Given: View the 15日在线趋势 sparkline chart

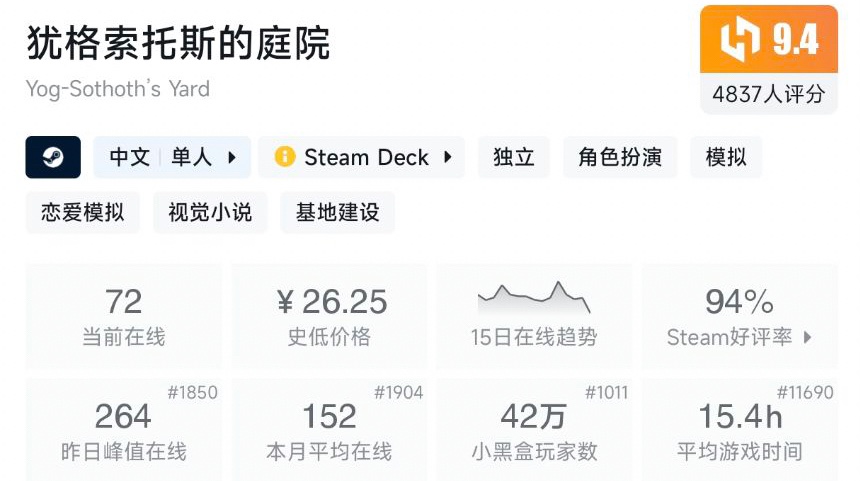Looking at the screenshot, I should click(x=534, y=297).
